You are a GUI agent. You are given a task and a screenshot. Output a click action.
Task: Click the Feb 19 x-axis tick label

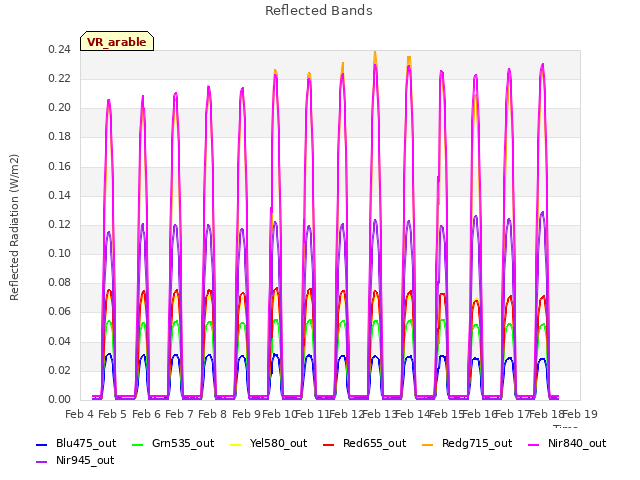[580, 414]
